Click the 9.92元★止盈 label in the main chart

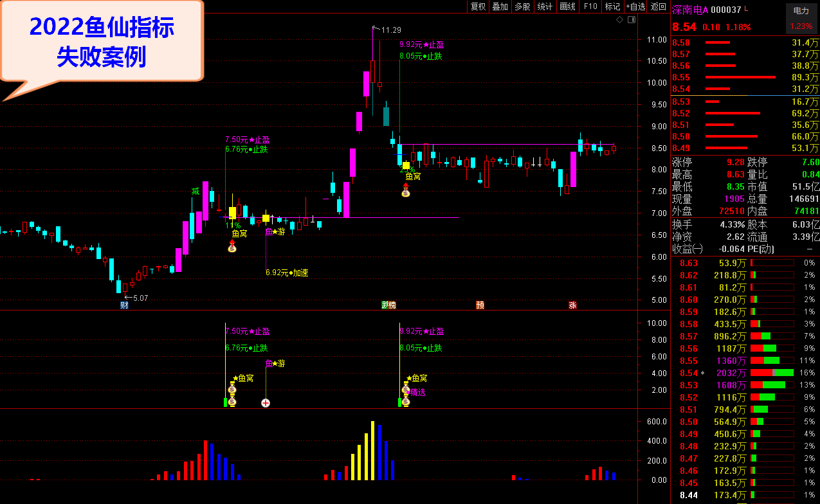421,44
